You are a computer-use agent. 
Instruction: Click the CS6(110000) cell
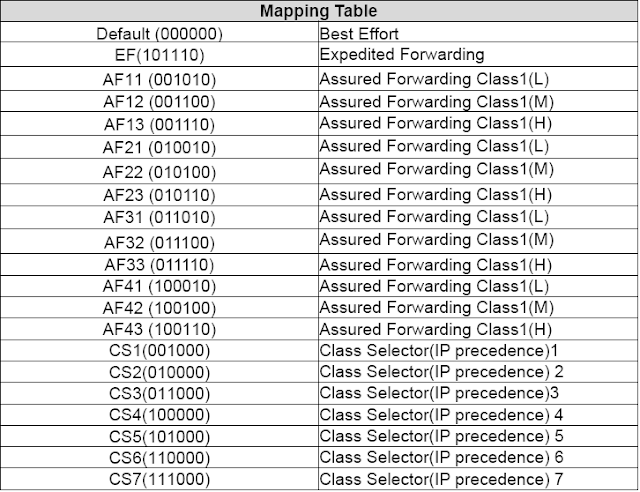(x=160, y=457)
